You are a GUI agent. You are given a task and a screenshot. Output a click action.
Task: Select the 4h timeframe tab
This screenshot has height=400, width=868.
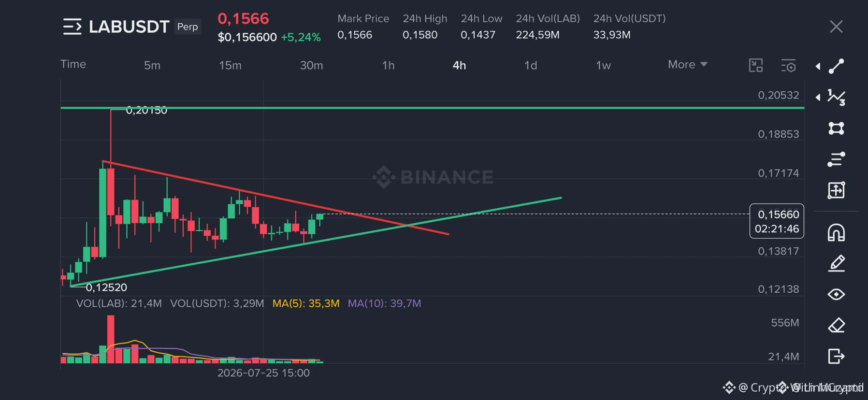click(459, 65)
